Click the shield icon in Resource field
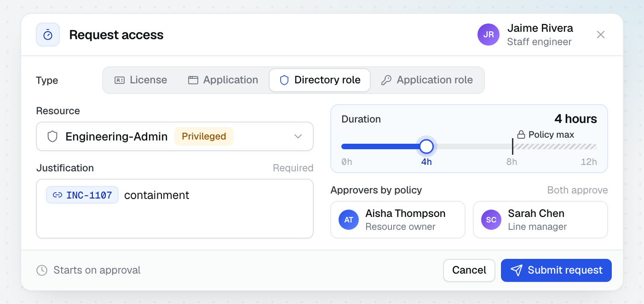644x304 pixels. pos(52,136)
